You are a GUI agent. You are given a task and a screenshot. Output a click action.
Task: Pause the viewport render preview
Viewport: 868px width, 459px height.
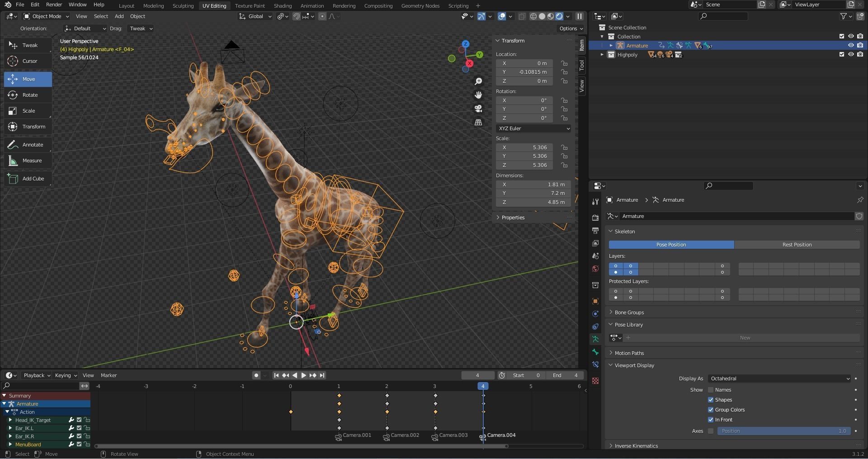[x=579, y=16]
